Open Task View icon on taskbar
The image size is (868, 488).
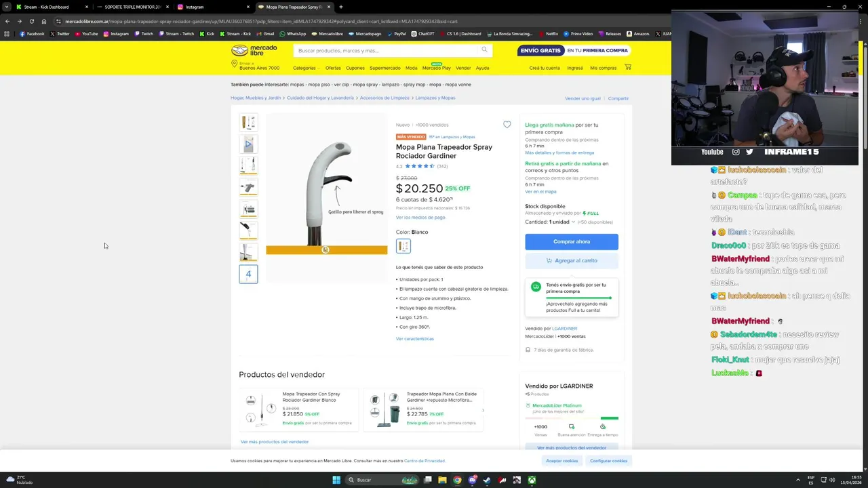[x=428, y=480]
